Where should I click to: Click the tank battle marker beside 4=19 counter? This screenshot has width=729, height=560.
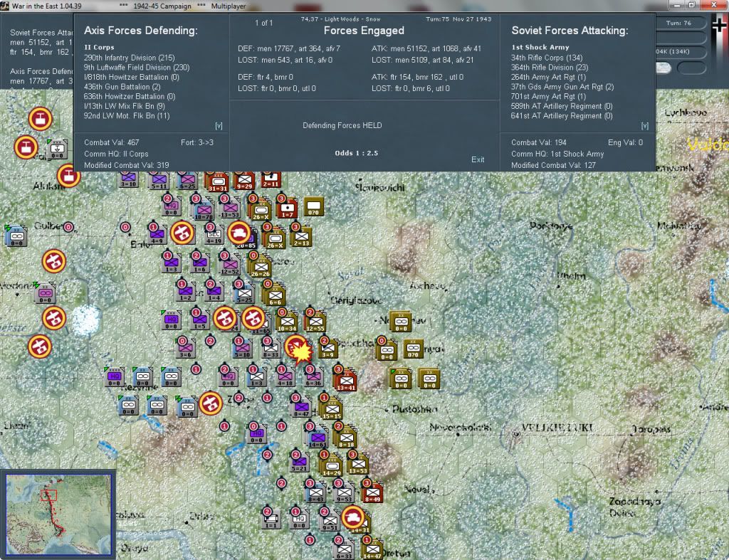click(239, 233)
